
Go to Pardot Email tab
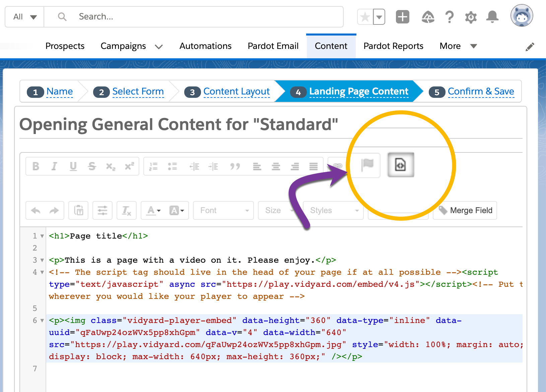(x=273, y=46)
